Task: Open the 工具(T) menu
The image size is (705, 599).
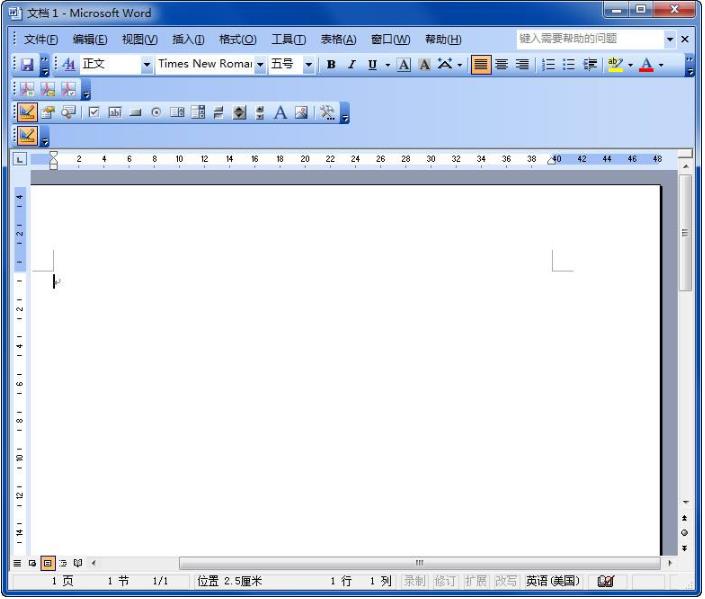Action: (289, 40)
